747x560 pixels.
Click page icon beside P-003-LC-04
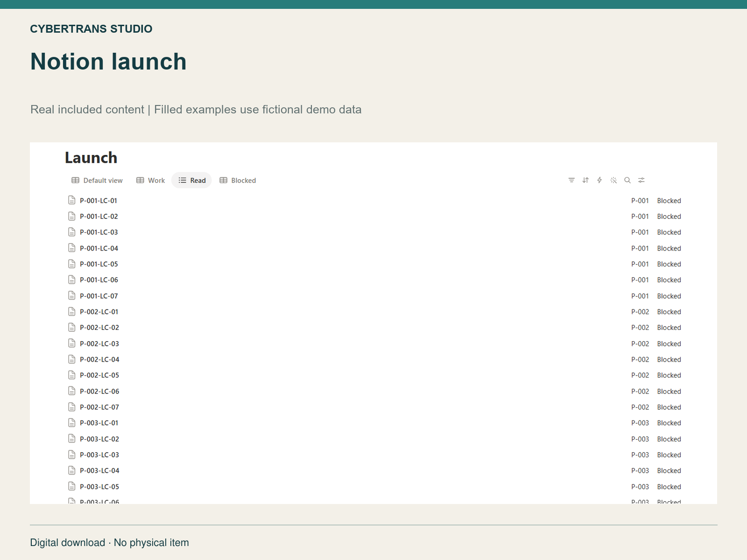click(x=72, y=470)
